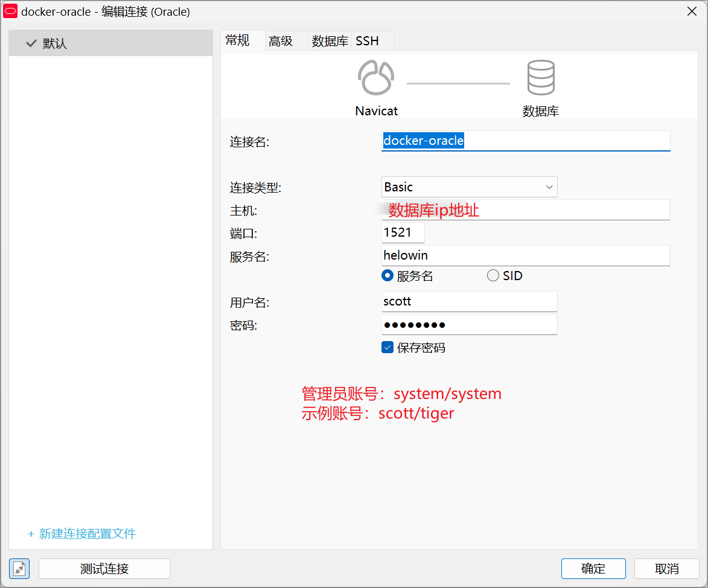This screenshot has height=588, width=708.
Task: Click the database cylinder icon
Action: [x=540, y=78]
